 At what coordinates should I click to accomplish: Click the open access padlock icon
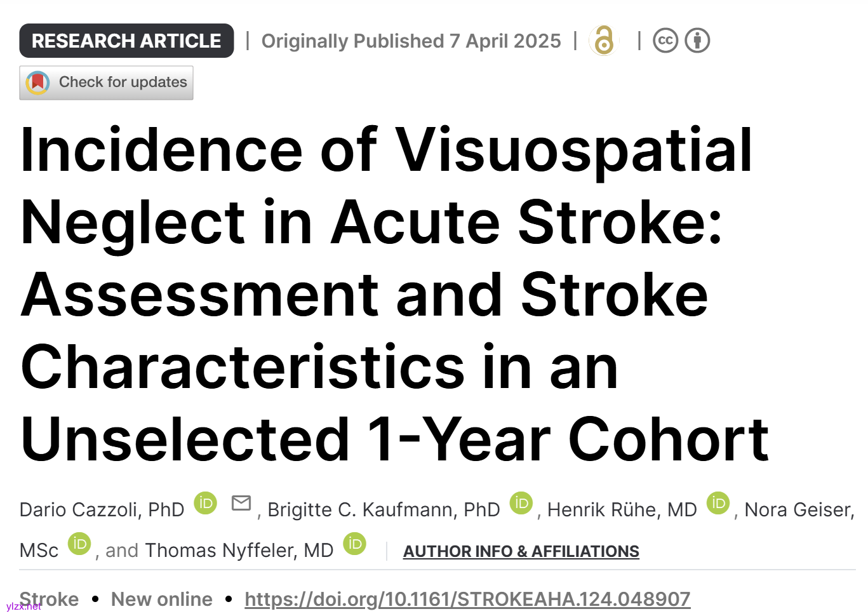pyautogui.click(x=604, y=41)
